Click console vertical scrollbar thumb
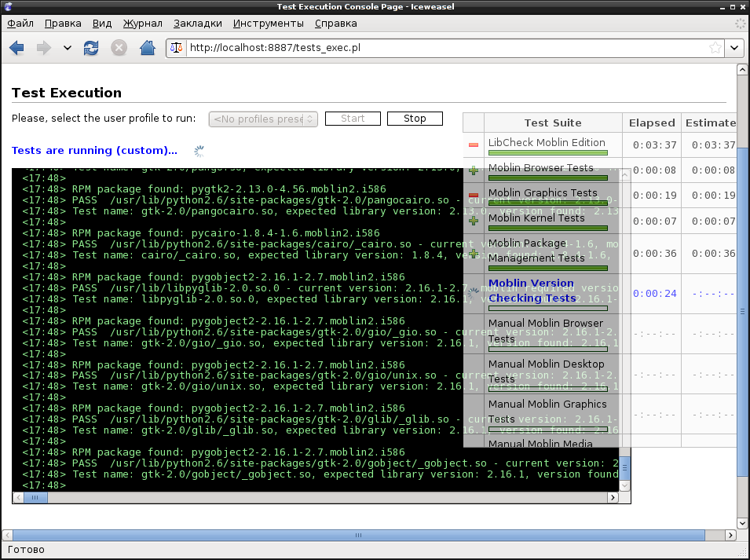The width and height of the screenshot is (750, 560). (x=624, y=467)
